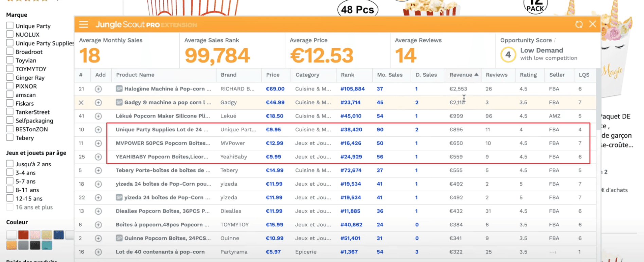The width and height of the screenshot is (644, 262).
Task: Select the dark blue color swatch
Action: point(58,235)
